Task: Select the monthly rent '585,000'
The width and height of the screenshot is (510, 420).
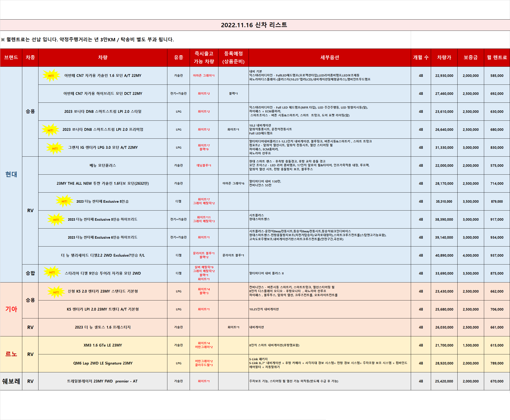Action: (x=497, y=76)
